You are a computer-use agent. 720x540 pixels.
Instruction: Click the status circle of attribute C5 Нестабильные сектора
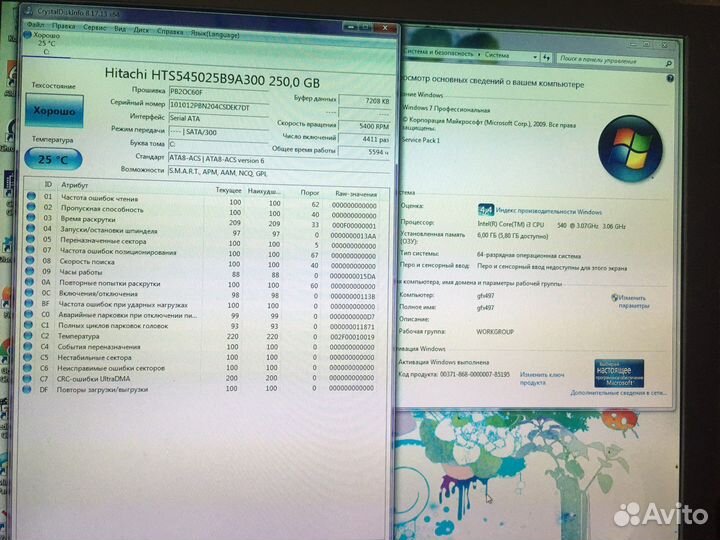(x=28, y=357)
